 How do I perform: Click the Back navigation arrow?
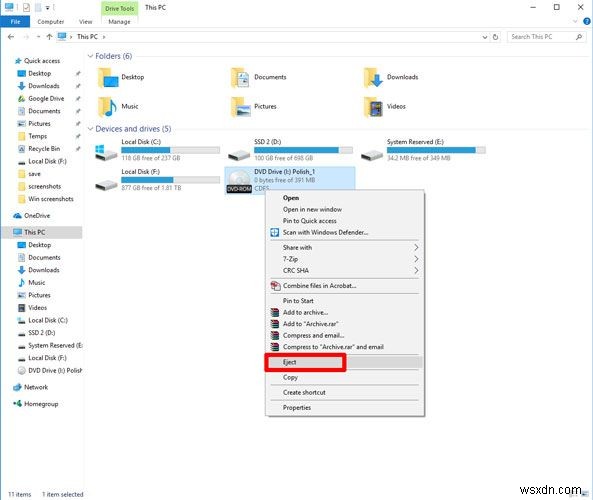11,37
